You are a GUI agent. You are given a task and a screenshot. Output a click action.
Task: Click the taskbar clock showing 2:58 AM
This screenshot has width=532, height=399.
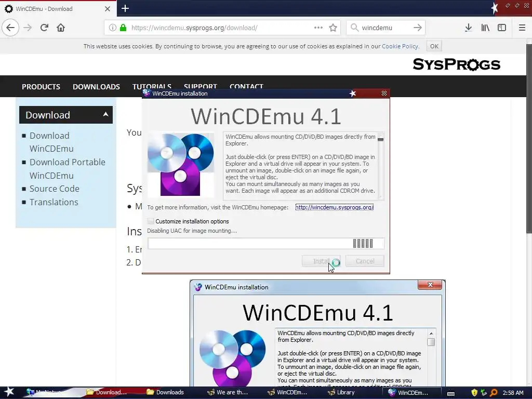[513, 393]
